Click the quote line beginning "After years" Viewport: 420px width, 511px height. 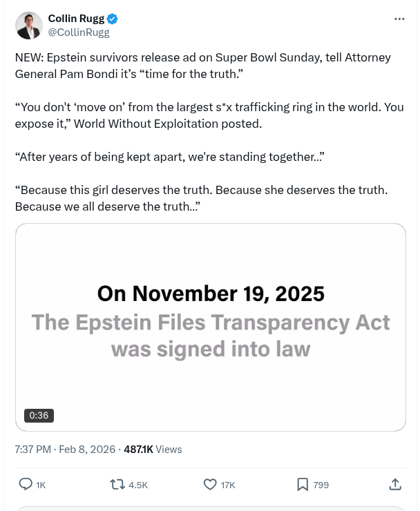click(169, 157)
